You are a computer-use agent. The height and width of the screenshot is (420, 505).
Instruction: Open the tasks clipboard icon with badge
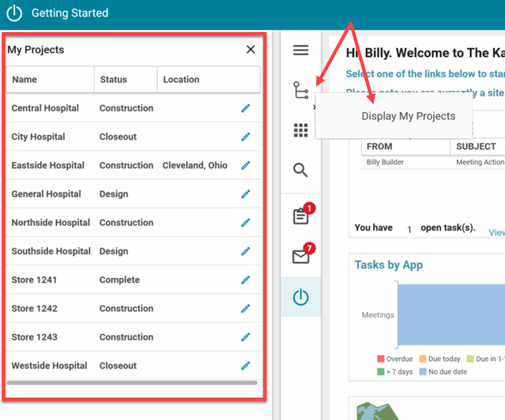(301, 217)
